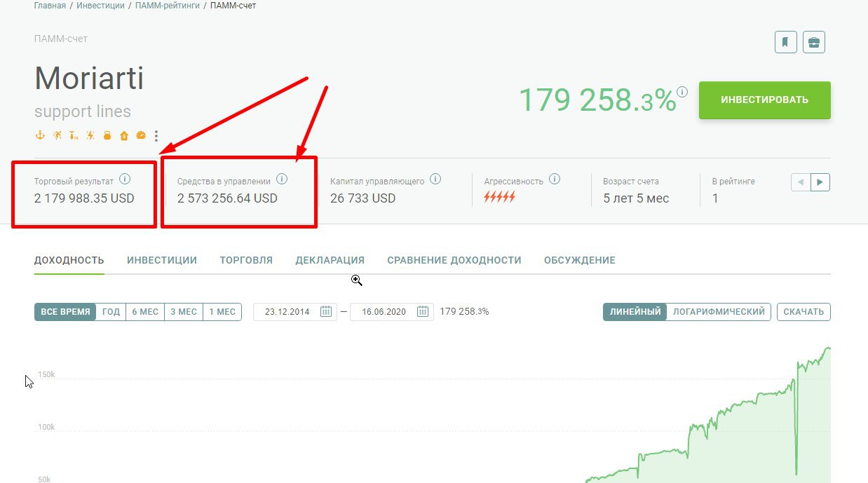Click value 2 179 988.35 USD
This screenshot has width=868, height=483.
click(84, 198)
